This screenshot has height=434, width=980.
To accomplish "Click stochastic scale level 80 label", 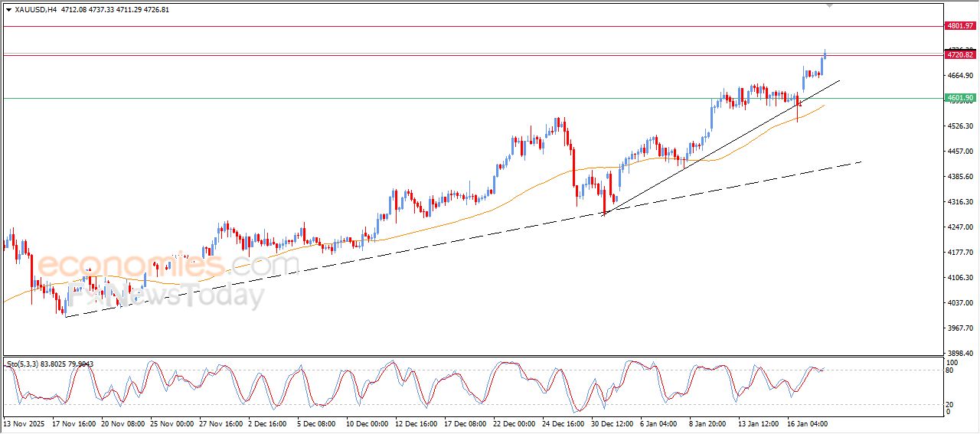I will coord(951,370).
